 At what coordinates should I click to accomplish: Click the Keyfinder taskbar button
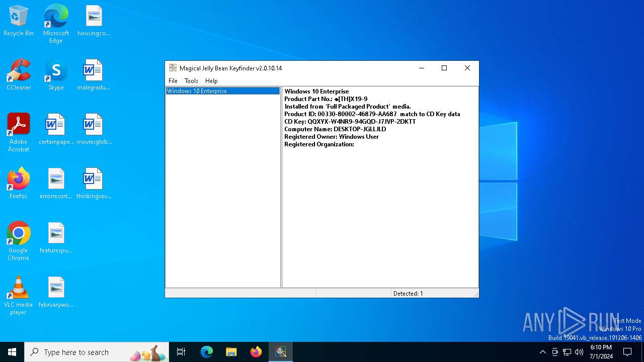(x=281, y=352)
